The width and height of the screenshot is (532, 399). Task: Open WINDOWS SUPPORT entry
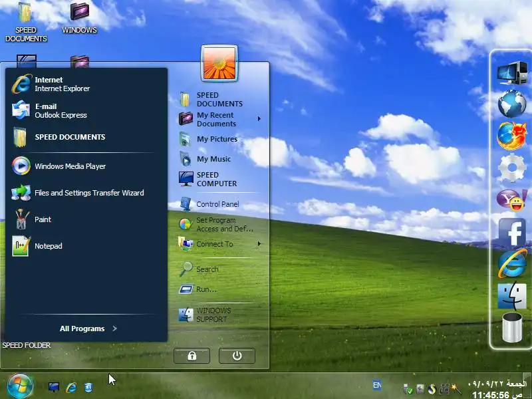(x=205, y=315)
